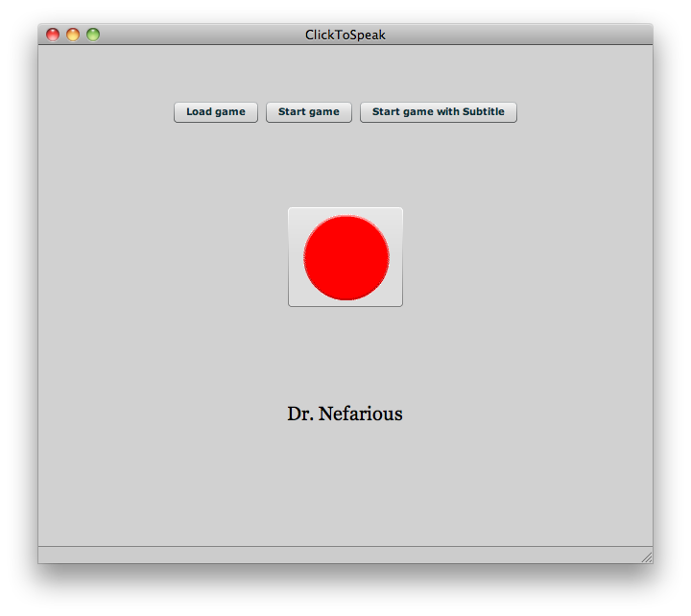The image size is (691, 616).
Task: Grab the window resize grip corner
Action: click(x=647, y=557)
